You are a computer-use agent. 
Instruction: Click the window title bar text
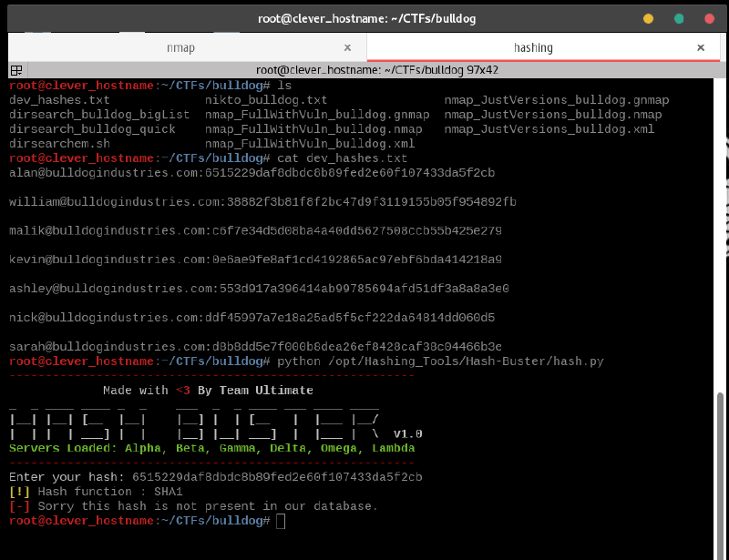364,18
